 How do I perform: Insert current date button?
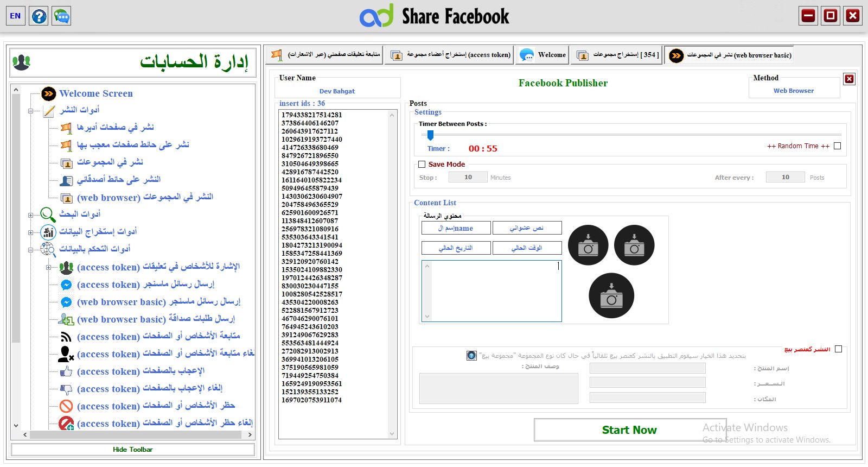point(456,248)
